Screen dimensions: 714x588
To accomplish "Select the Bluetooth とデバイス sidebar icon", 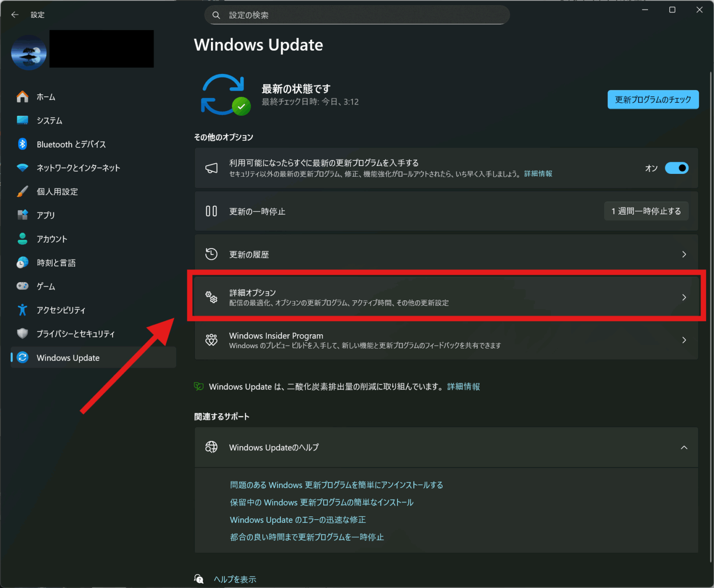I will (x=22, y=144).
